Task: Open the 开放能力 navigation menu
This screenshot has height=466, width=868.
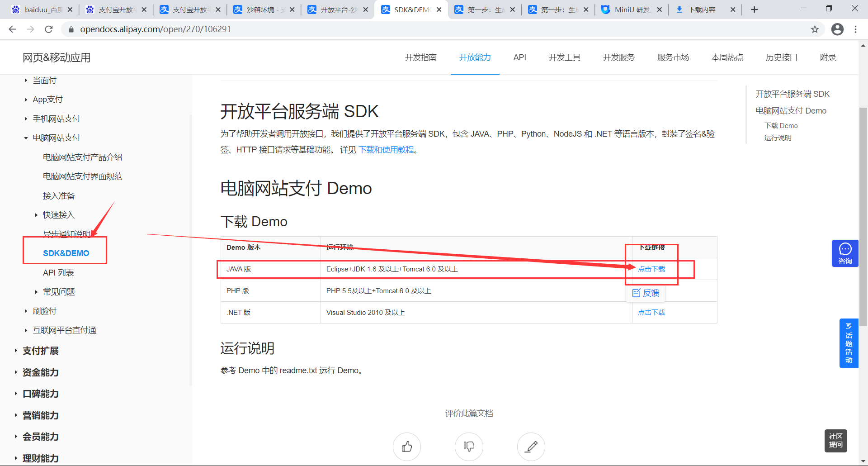Action: 475,57
